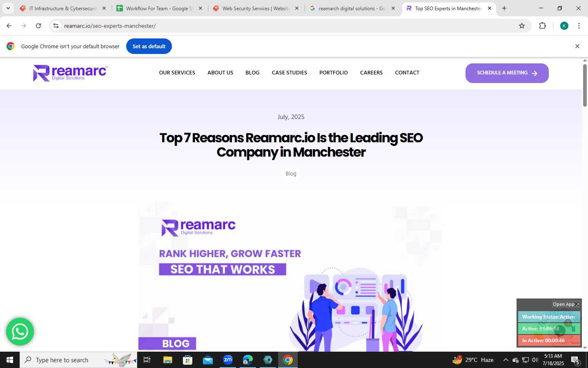Viewport: 588px width, 368px height.
Task: Show hidden system tray icons chevron
Action: pos(506,360)
